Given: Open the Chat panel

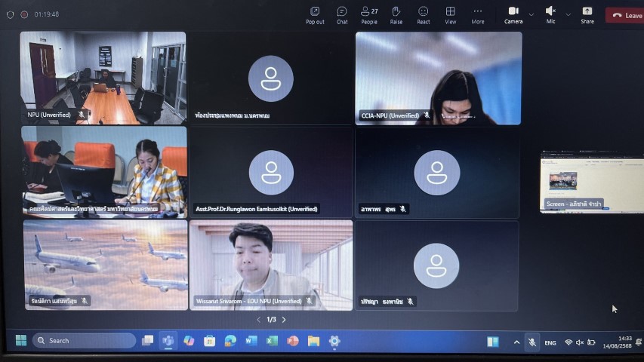Looking at the screenshot, I should (342, 14).
